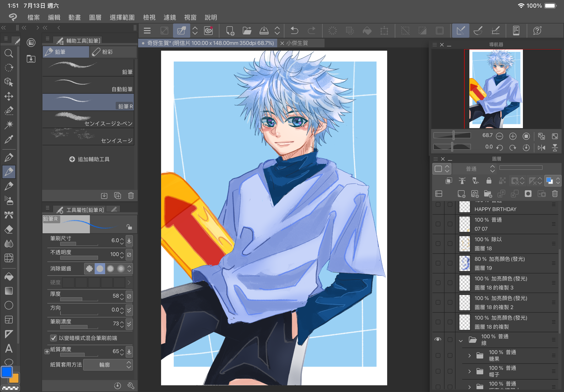
Task: Select the eraser tool
Action: [x=9, y=229]
